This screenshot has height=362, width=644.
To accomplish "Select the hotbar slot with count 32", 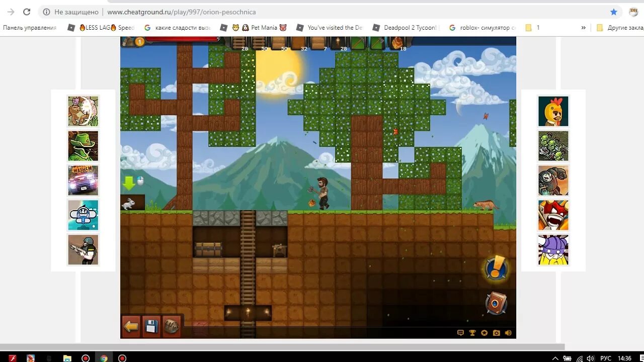I will (x=298, y=43).
